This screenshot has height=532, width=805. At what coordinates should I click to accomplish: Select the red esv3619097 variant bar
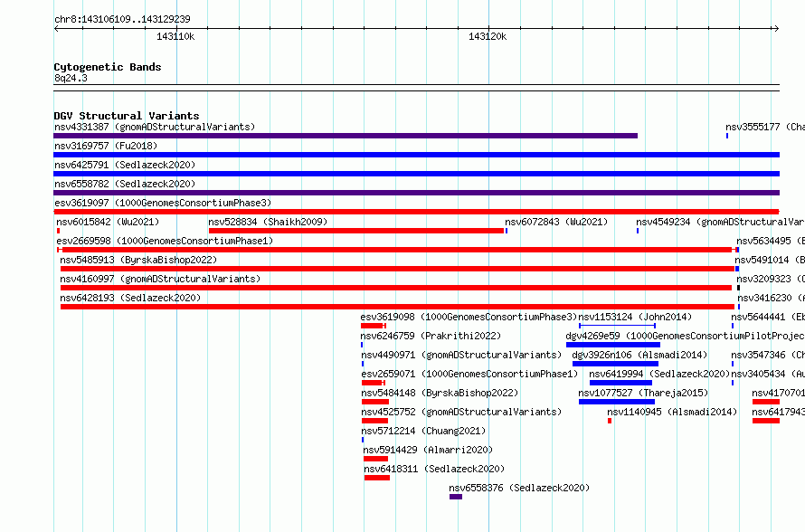[416, 212]
